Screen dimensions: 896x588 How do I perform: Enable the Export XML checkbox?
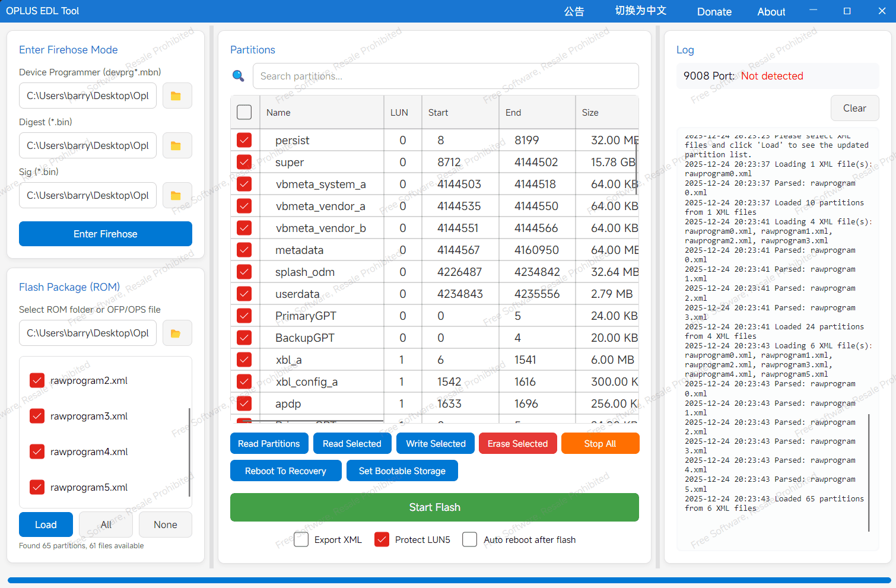coord(301,539)
